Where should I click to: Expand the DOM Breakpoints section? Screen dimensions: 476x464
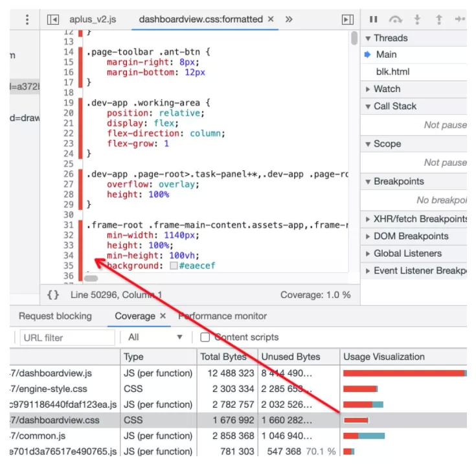[x=411, y=236]
